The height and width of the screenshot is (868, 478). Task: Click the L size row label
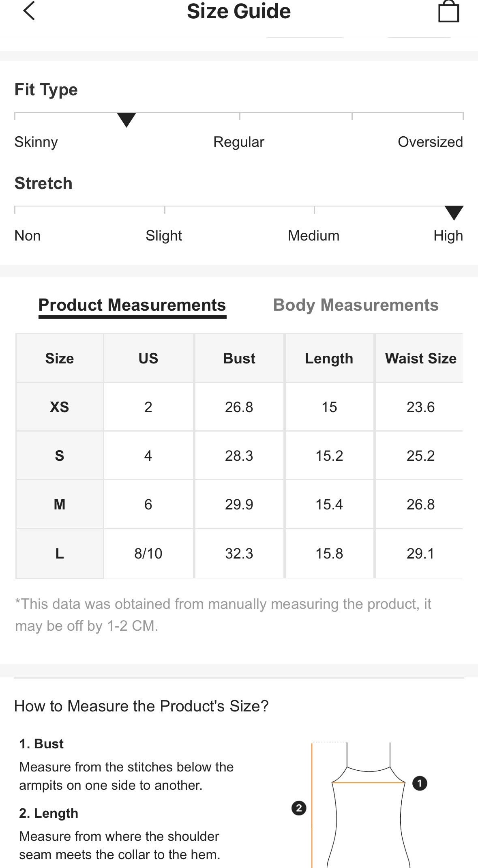(60, 553)
